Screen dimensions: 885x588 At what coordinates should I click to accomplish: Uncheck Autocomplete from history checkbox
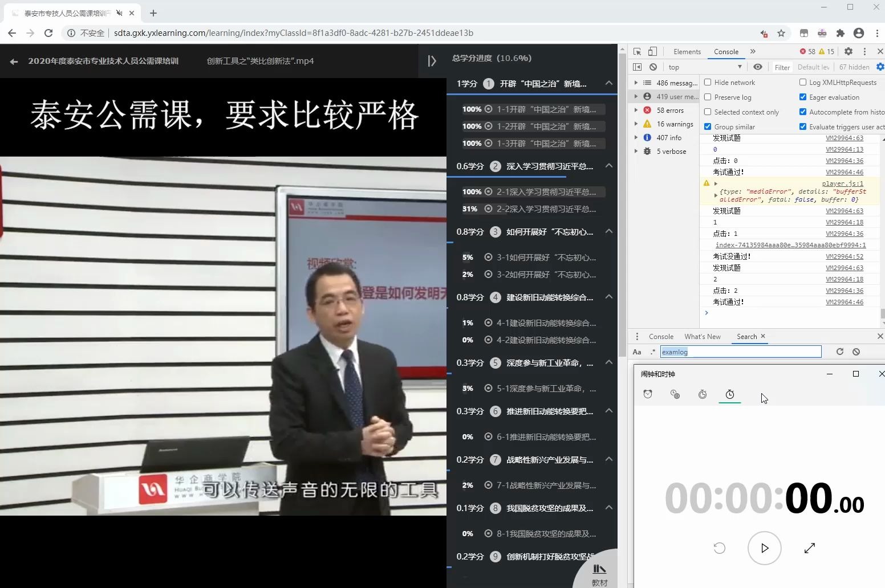[803, 112]
